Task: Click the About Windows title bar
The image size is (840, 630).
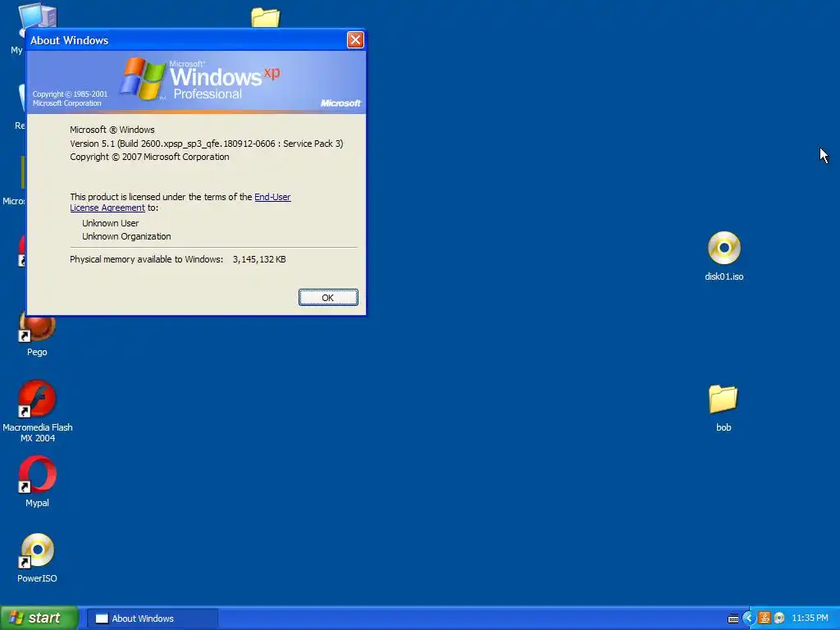Action: click(x=188, y=40)
